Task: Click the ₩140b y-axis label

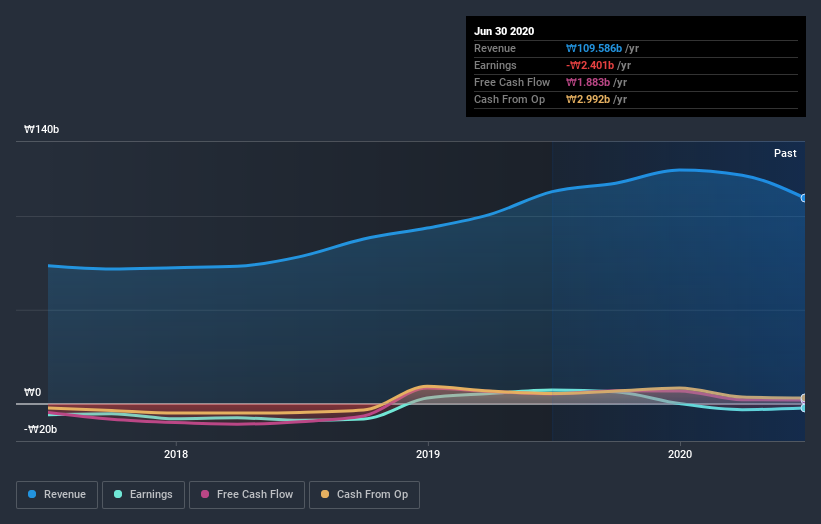Action: pyautogui.click(x=41, y=129)
